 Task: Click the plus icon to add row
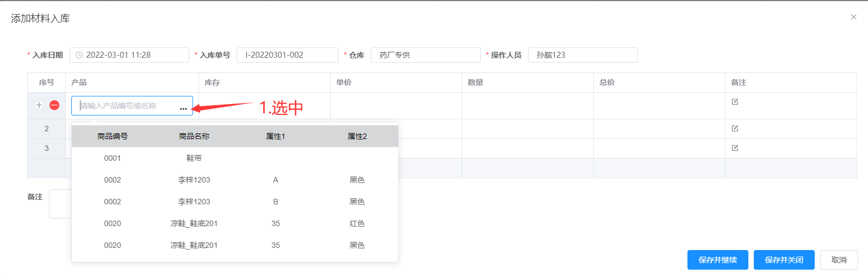click(39, 105)
